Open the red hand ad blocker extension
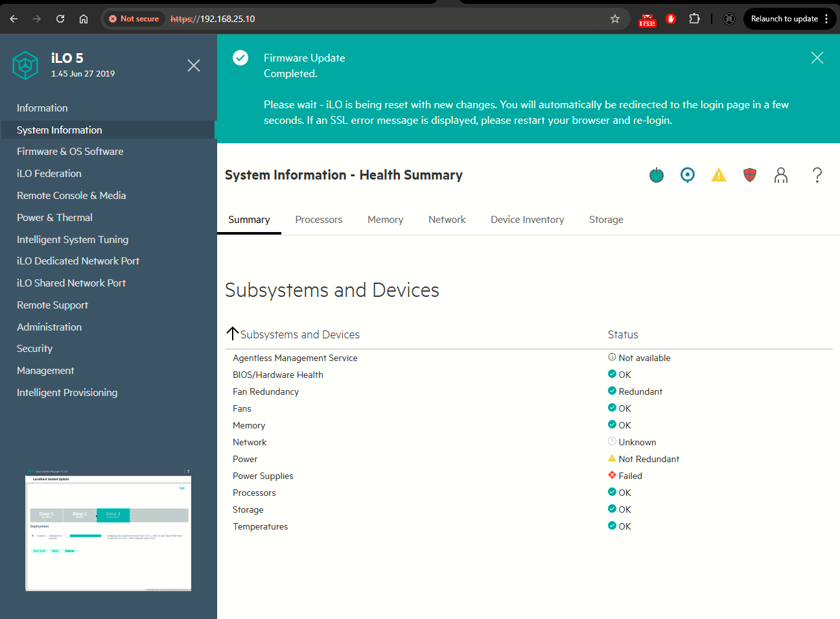 coord(671,19)
